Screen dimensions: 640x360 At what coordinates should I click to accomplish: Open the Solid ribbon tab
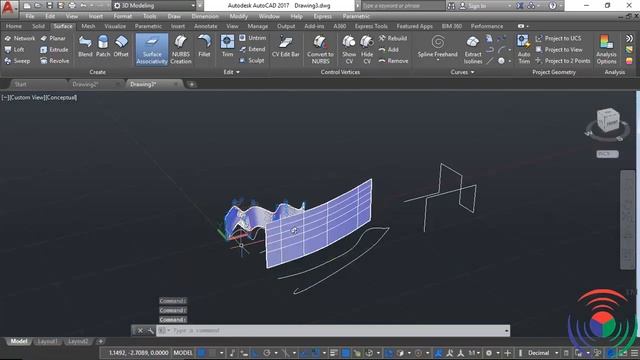[38, 26]
